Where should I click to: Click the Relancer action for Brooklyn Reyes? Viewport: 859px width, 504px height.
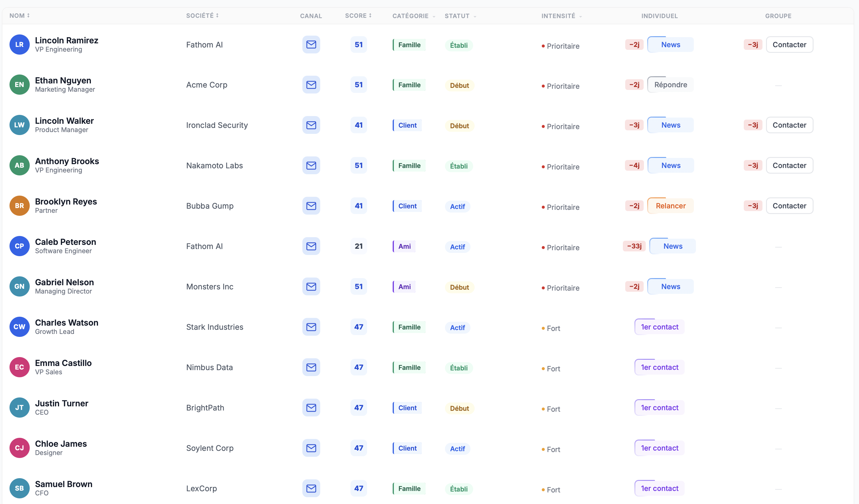[670, 206]
